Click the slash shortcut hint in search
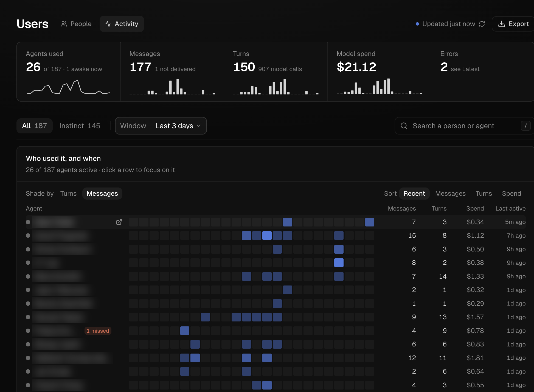The height and width of the screenshot is (392, 534). tap(525, 126)
